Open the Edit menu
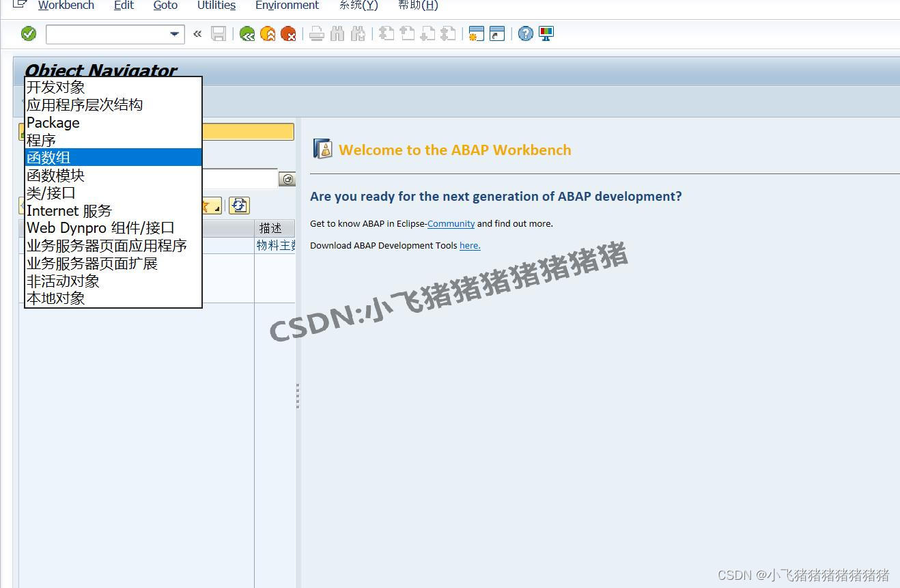Viewport: 900px width, 588px height. (x=124, y=5)
